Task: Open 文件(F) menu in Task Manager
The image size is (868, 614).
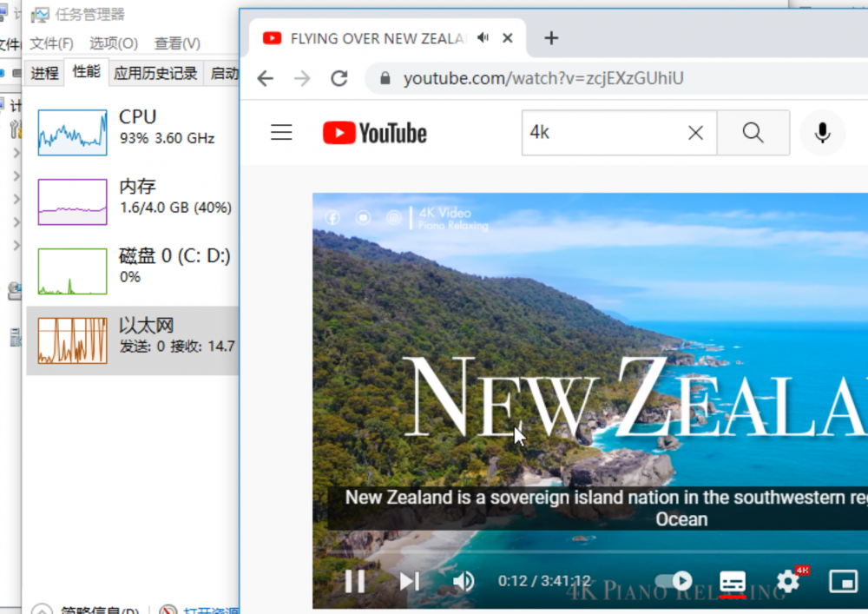Action: tap(51, 43)
